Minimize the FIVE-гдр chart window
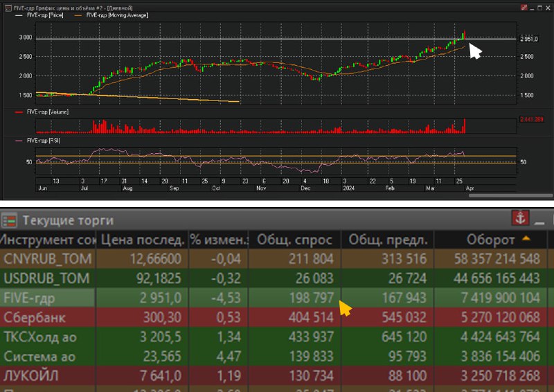 [x=532, y=8]
